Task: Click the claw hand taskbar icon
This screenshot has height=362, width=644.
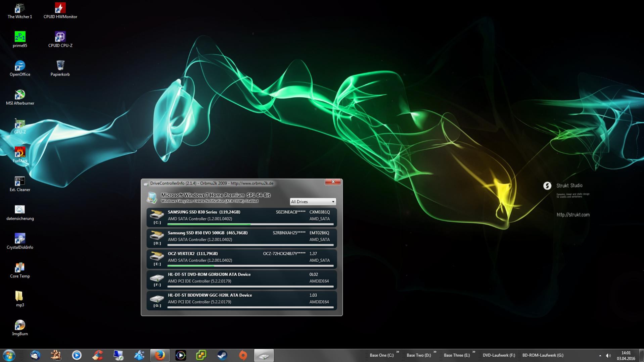Action: 56,355
